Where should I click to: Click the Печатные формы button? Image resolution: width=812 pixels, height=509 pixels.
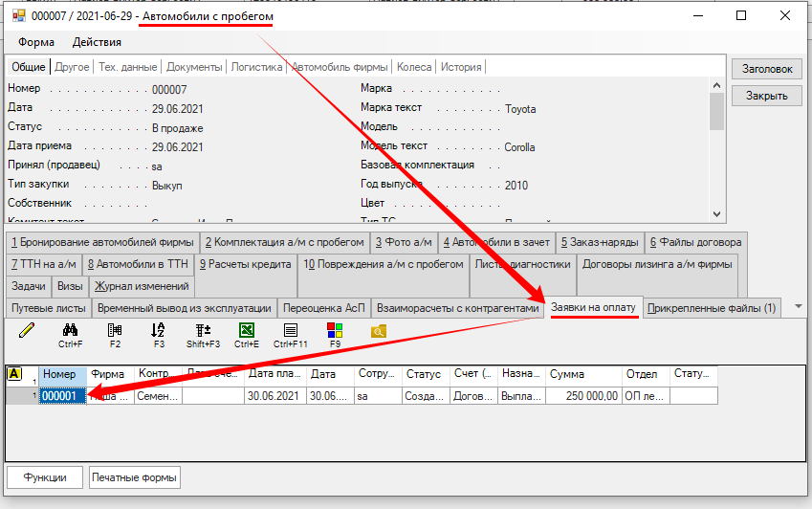134,477
